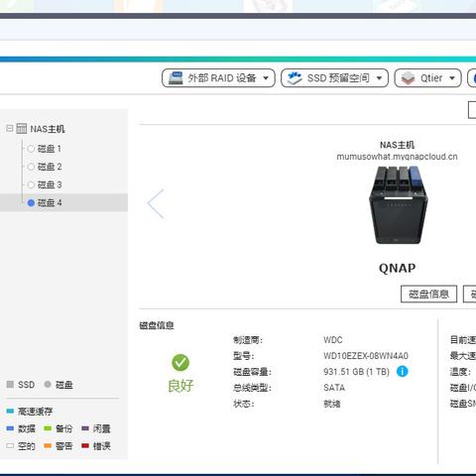Click the green 良好 status check icon
Screen dimensions: 476x476
point(180,363)
